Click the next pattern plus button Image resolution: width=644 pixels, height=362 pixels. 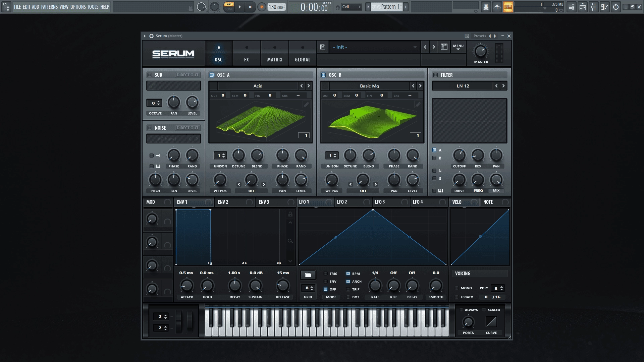[x=406, y=7]
